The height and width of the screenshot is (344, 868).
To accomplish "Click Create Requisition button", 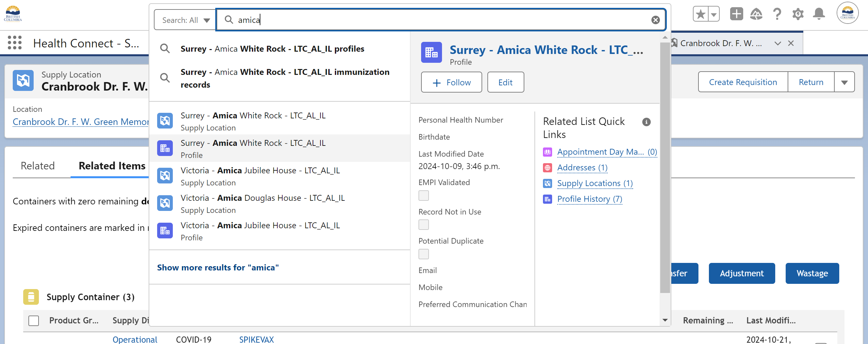I will 743,82.
